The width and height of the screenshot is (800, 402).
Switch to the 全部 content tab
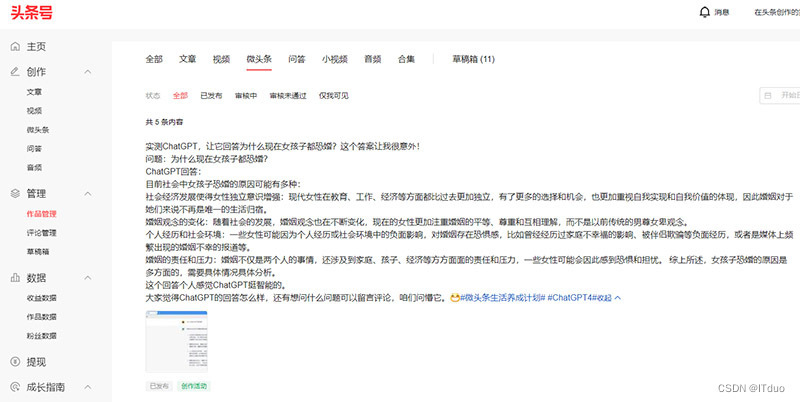click(x=154, y=59)
